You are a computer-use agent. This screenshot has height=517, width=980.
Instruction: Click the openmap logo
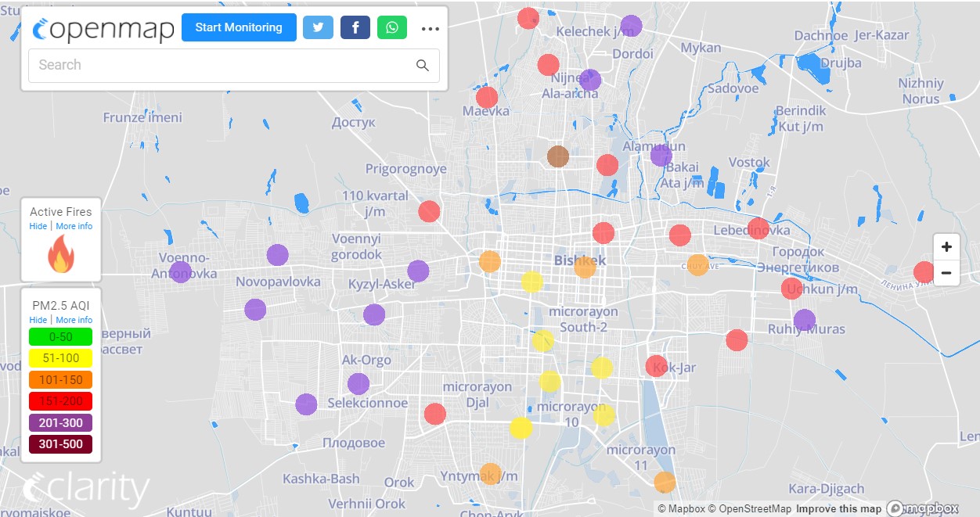(x=103, y=28)
